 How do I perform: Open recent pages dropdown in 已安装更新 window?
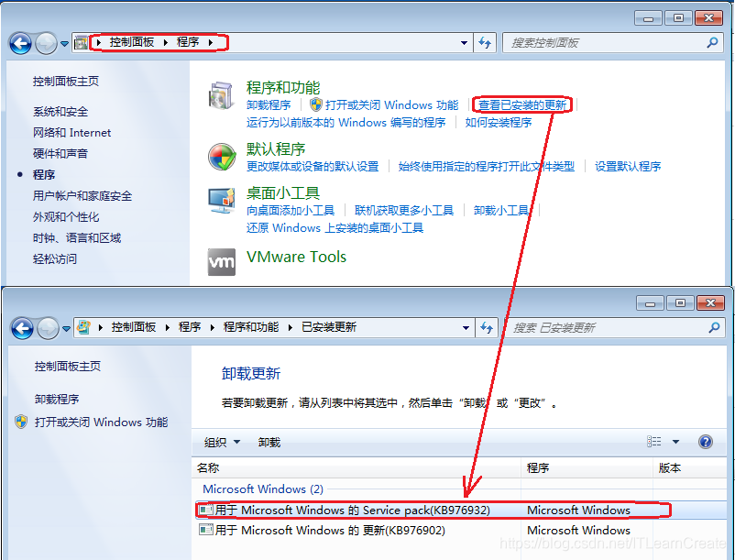click(67, 328)
